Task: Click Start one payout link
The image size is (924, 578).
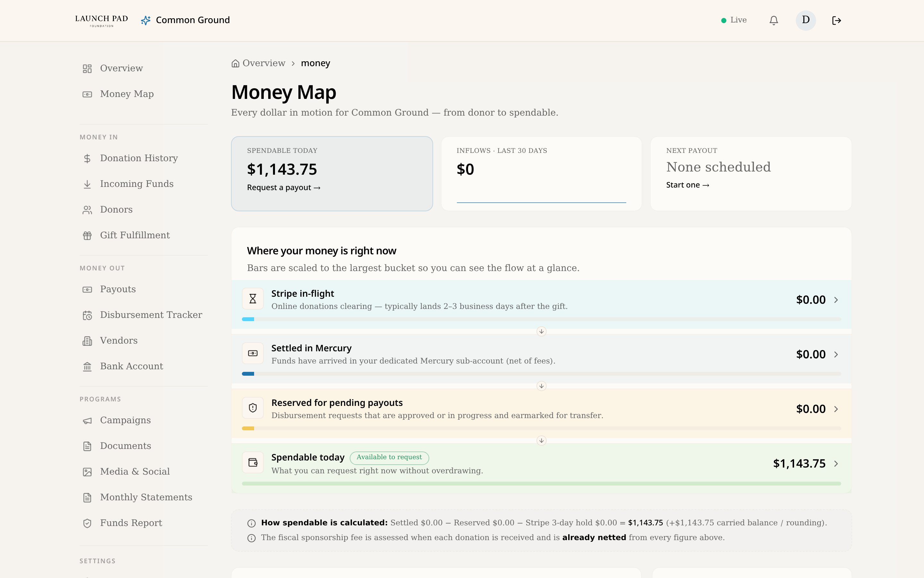Action: pos(687,185)
